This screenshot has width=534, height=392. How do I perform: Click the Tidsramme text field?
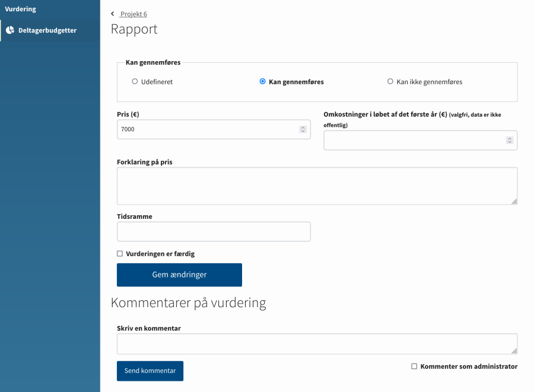point(214,232)
